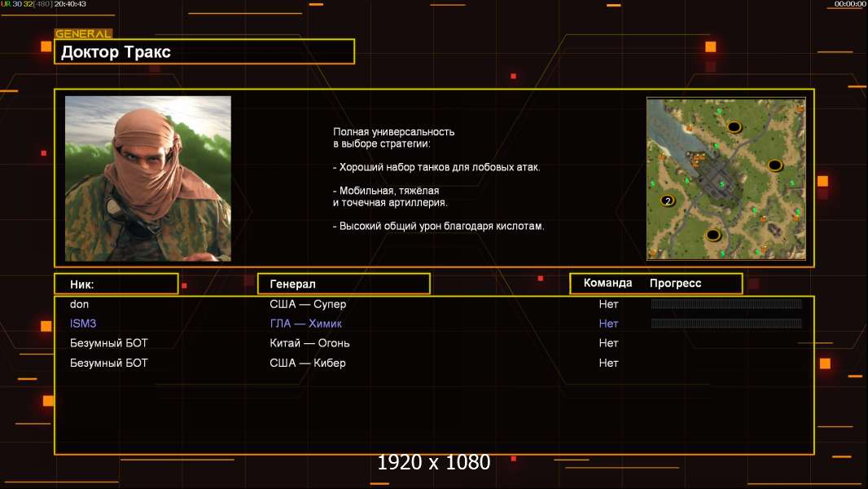Select Безумный БОТ in the США — Кибер row
Image resolution: width=868 pixels, height=489 pixels.
(108, 363)
